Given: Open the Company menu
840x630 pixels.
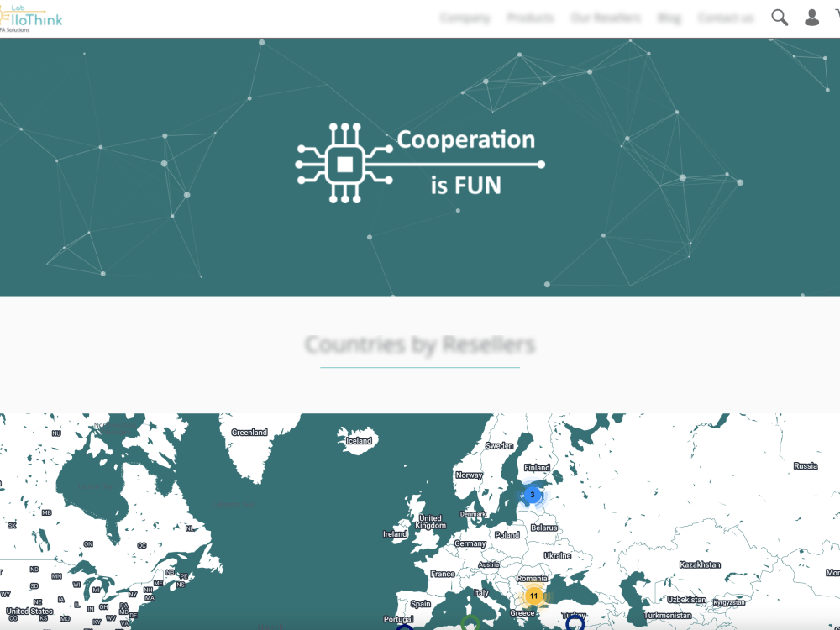Looking at the screenshot, I should (465, 18).
